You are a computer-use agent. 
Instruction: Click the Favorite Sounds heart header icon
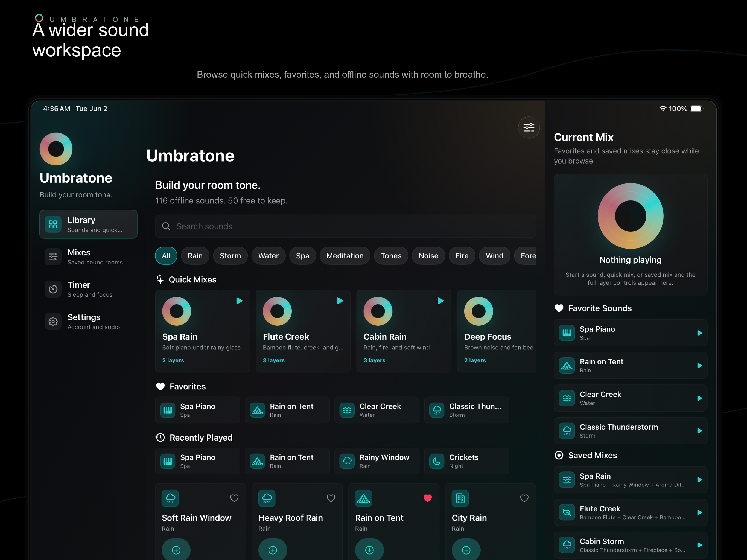[559, 308]
